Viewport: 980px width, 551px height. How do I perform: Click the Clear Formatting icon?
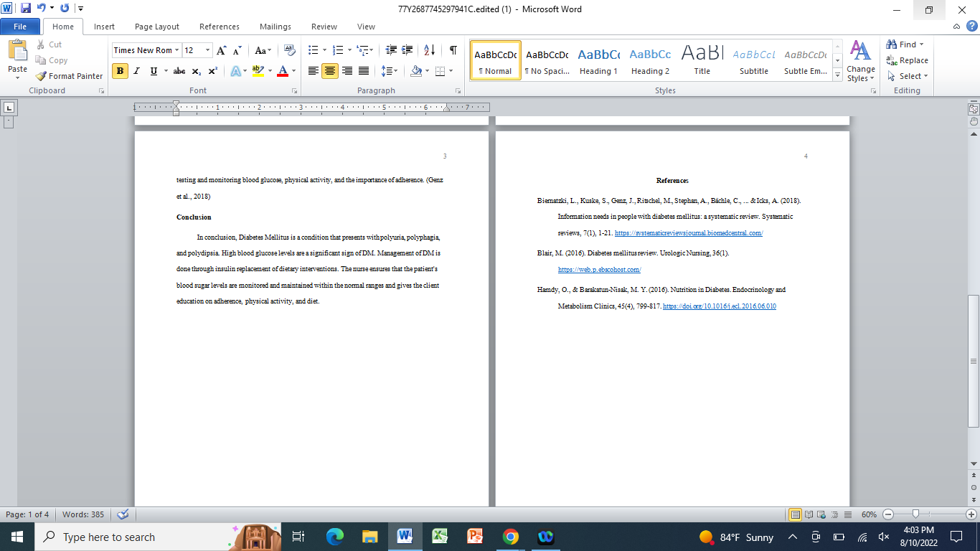coord(290,50)
